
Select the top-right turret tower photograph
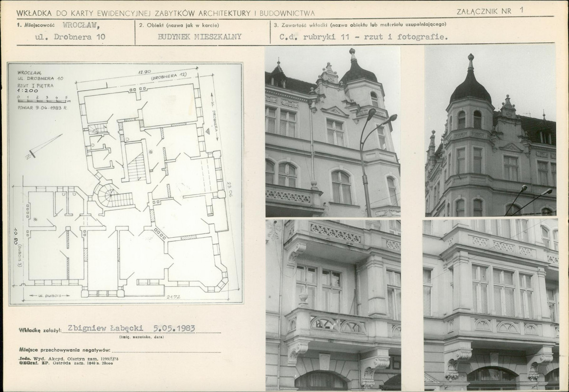pyautogui.click(x=490, y=131)
